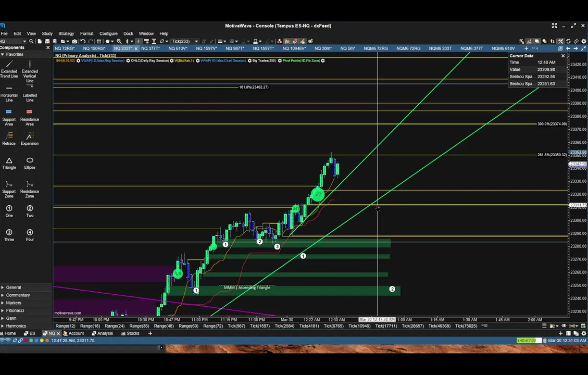Open the Configure menu

click(108, 34)
